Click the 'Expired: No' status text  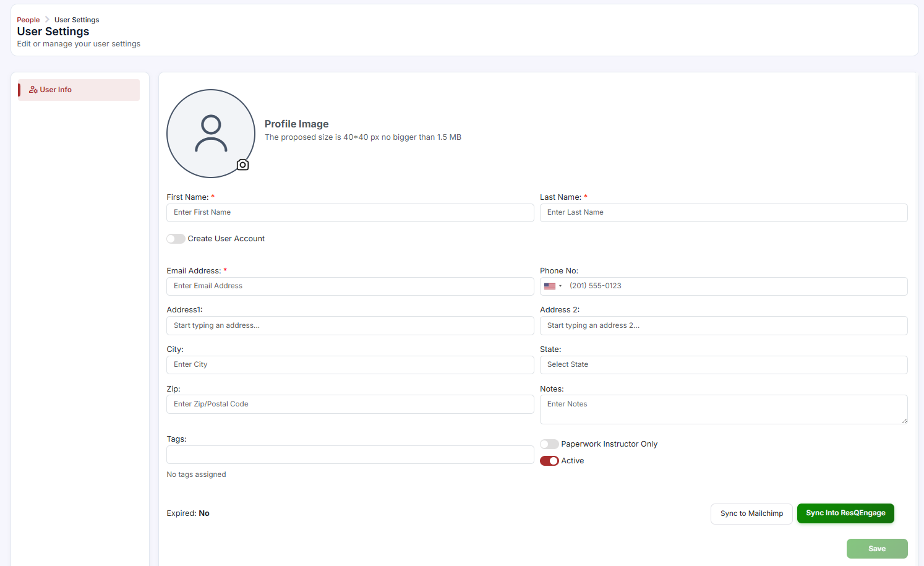tap(188, 513)
